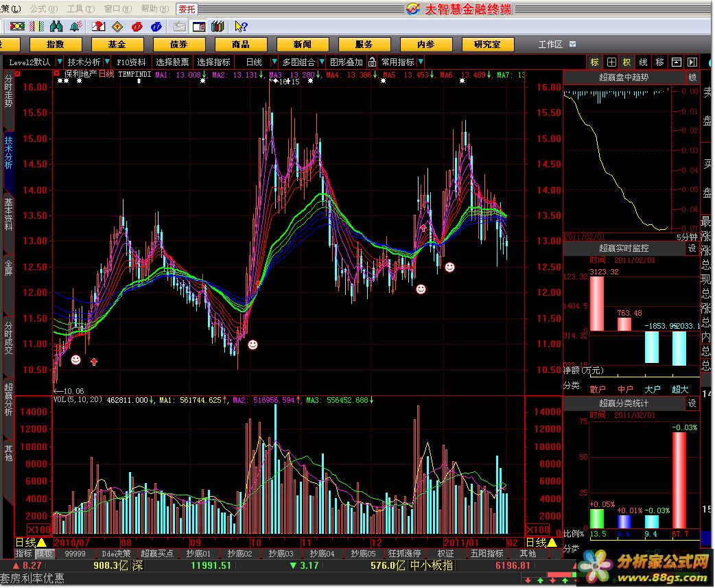Click the cursor help question icon
This screenshot has width=715, height=588.
point(241,27)
